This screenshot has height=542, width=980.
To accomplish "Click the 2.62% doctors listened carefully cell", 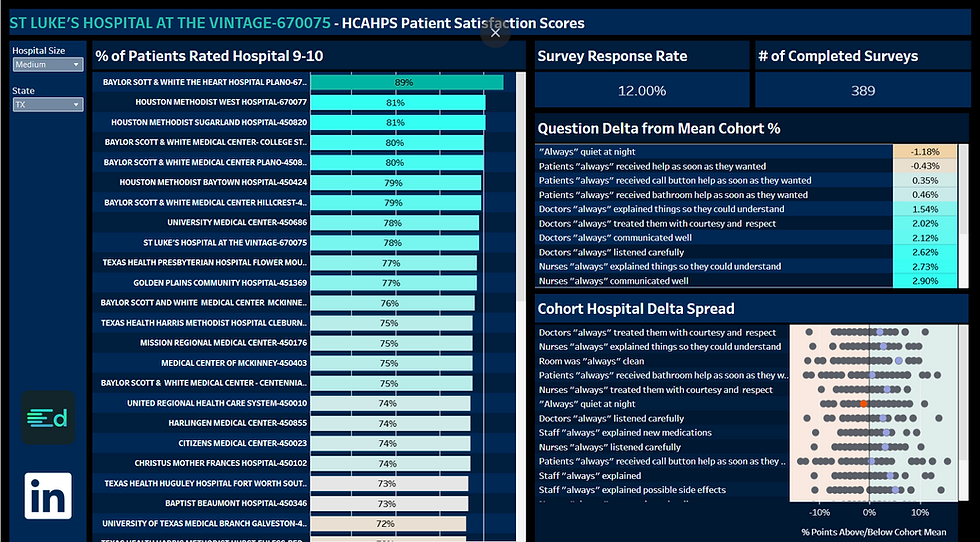I will [925, 252].
